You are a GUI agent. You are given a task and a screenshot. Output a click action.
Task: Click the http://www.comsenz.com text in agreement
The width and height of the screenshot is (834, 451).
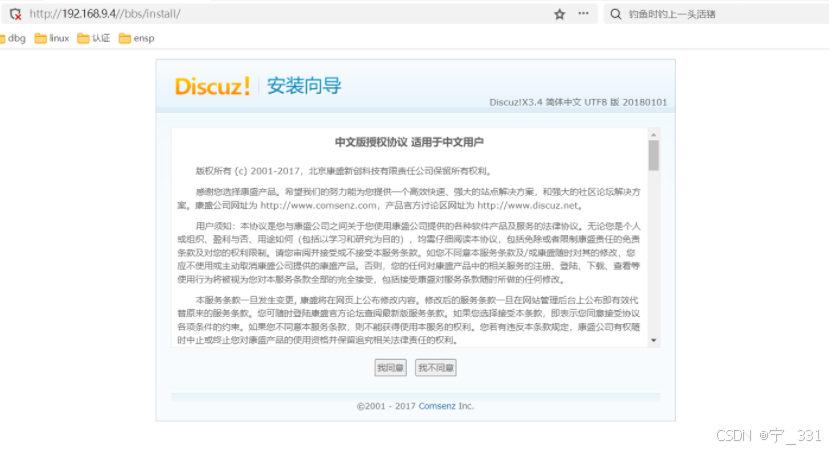coord(318,205)
